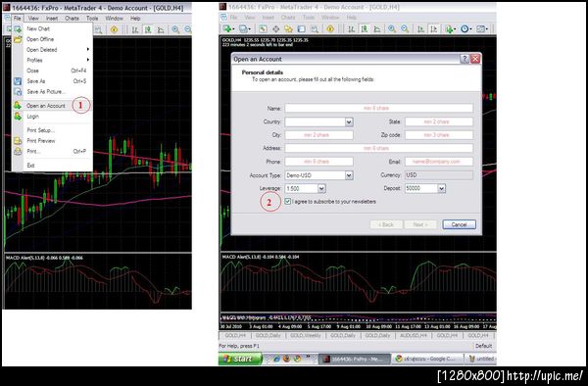Click Profiles icon in right window toolbar

point(244,28)
